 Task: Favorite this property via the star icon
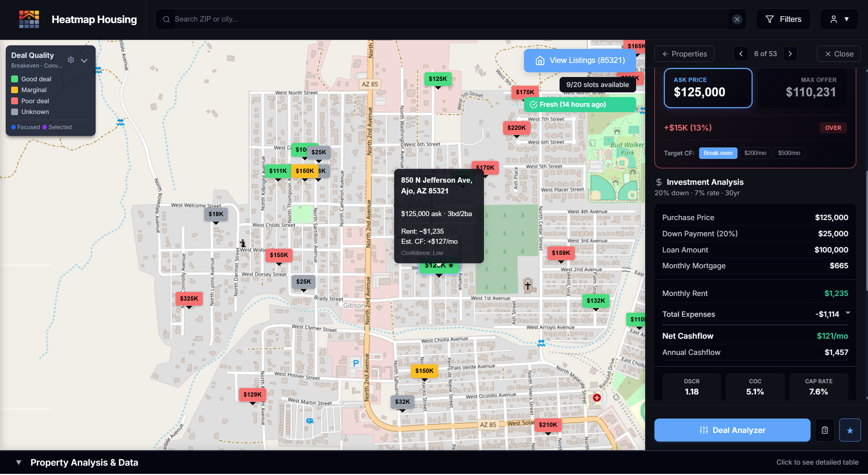coord(849,430)
